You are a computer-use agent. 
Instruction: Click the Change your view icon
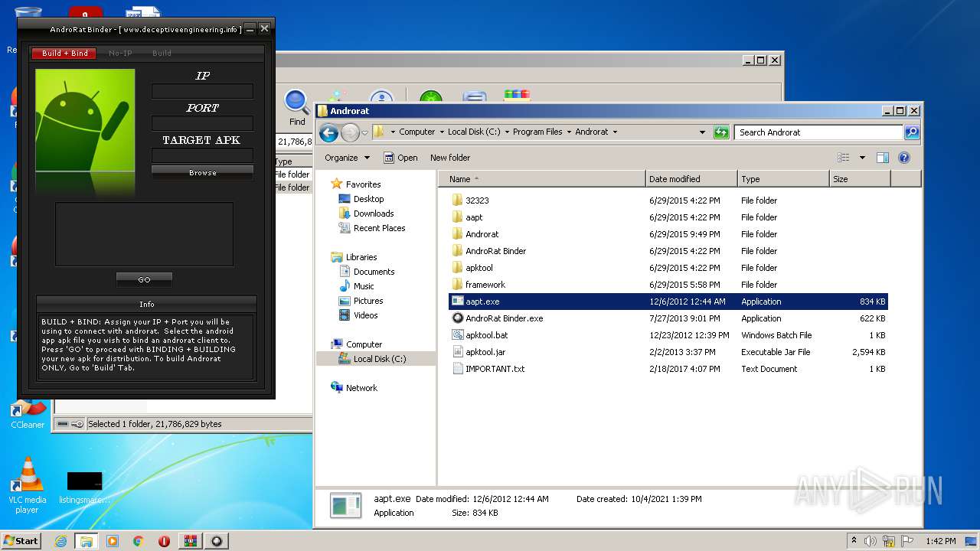point(844,158)
